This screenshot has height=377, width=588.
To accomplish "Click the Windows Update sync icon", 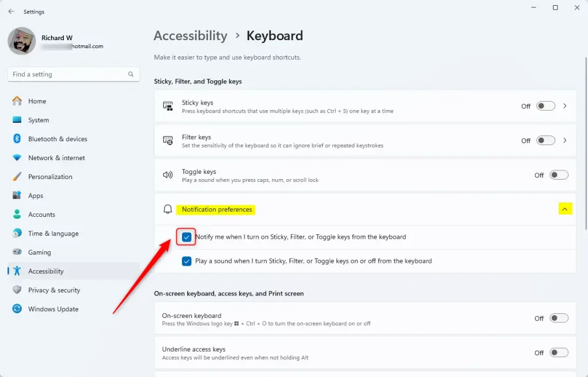I will click(x=17, y=309).
